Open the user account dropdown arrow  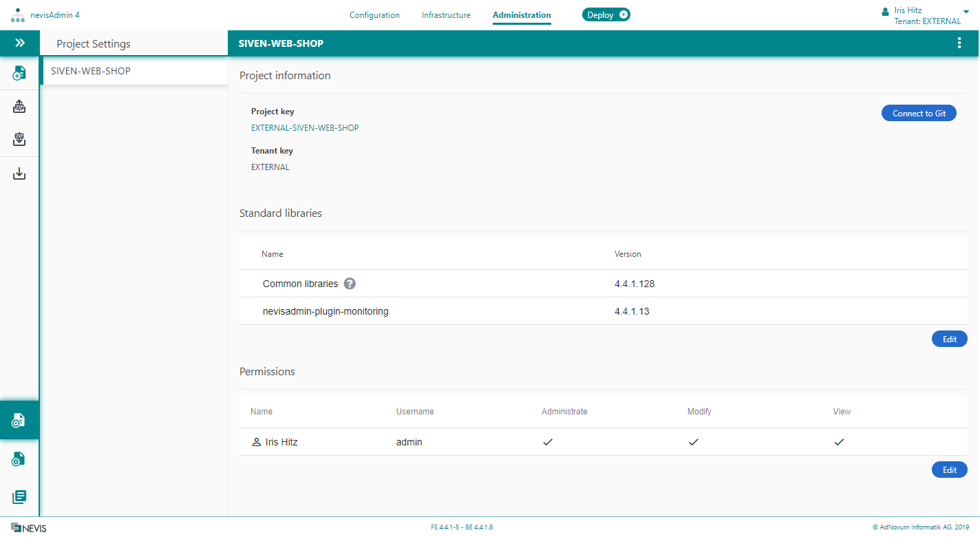966,12
